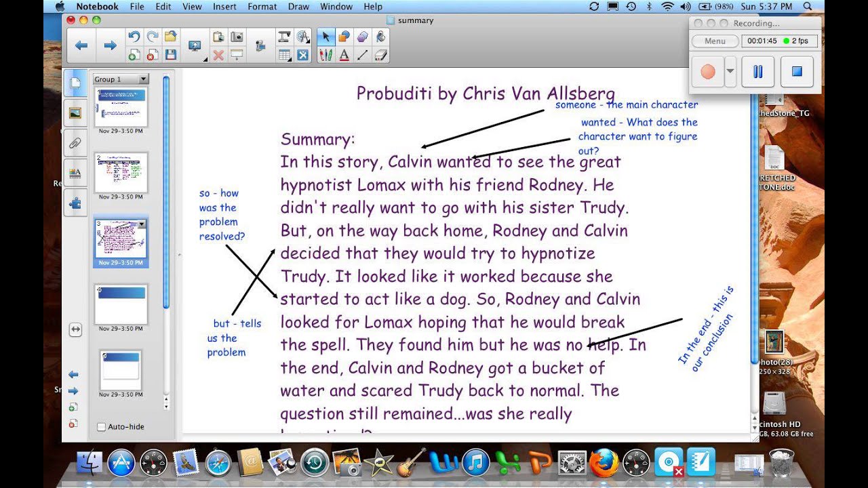Select page 2 thumbnail

[x=121, y=173]
